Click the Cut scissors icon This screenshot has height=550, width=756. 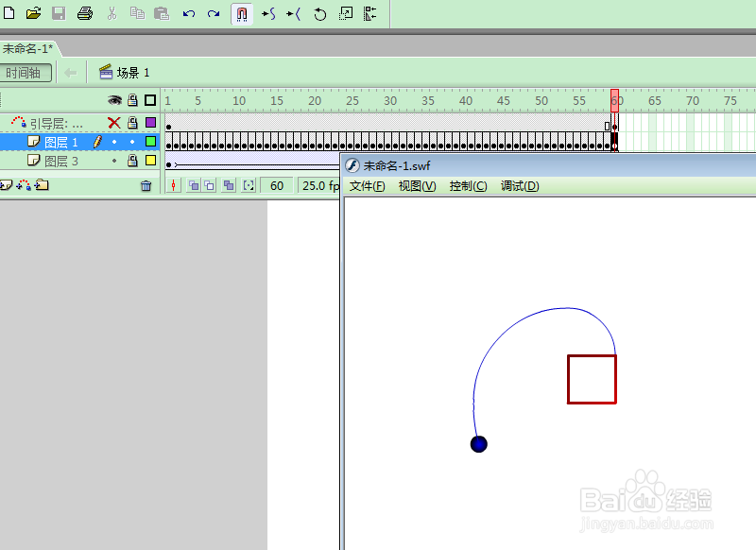(x=112, y=13)
